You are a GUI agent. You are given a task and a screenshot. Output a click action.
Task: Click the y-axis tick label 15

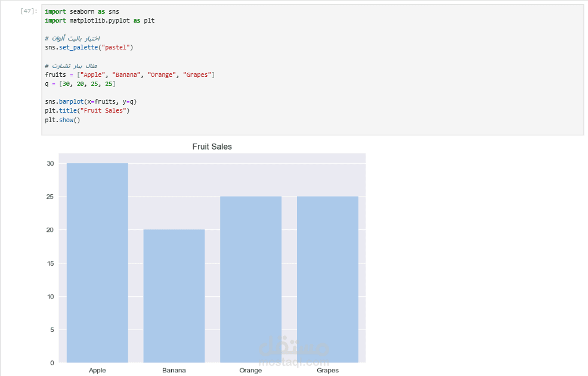(x=50, y=263)
